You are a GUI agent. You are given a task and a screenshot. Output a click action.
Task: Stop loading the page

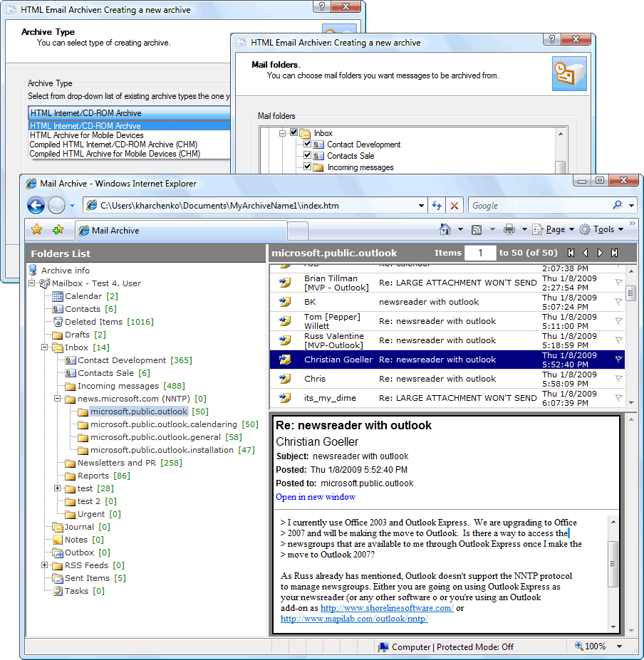(x=455, y=206)
